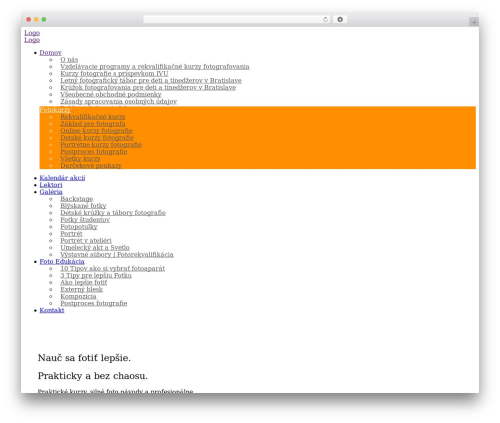Open Externý blesk article link
The width and height of the screenshot is (500, 423).
(x=81, y=290)
